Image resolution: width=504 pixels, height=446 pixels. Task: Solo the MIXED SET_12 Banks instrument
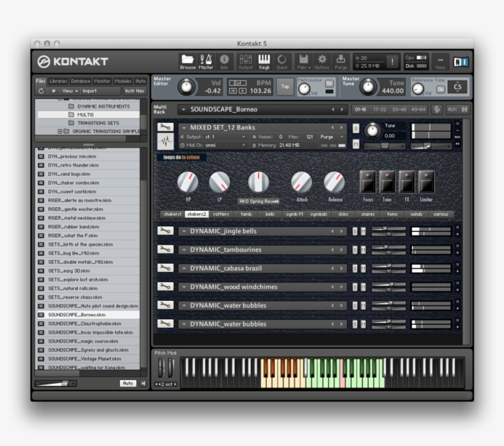tap(356, 128)
